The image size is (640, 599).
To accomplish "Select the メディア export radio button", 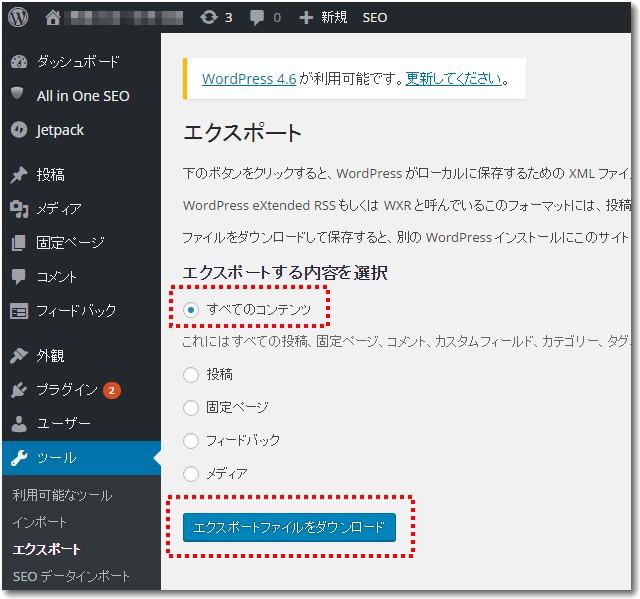I will 191,474.
